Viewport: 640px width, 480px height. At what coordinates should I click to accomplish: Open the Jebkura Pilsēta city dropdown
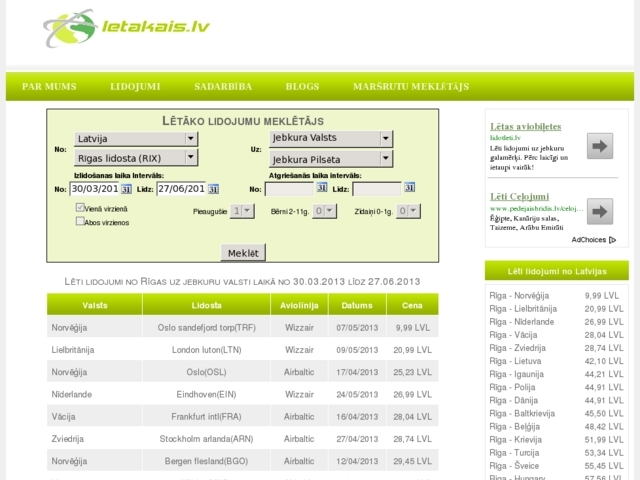(x=331, y=159)
